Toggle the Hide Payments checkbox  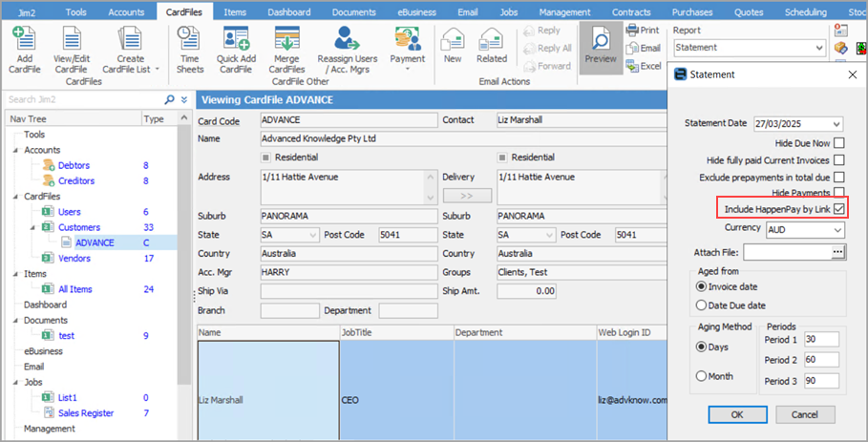[x=839, y=192]
